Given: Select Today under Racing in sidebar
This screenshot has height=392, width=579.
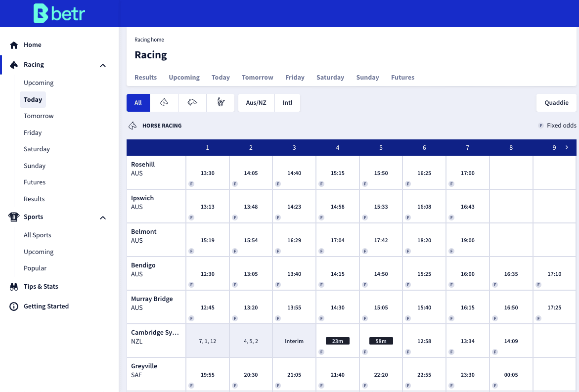Looking at the screenshot, I should pos(33,100).
